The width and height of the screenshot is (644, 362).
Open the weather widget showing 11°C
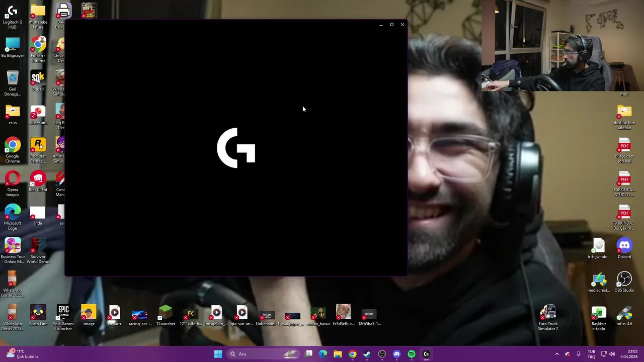click(21, 354)
